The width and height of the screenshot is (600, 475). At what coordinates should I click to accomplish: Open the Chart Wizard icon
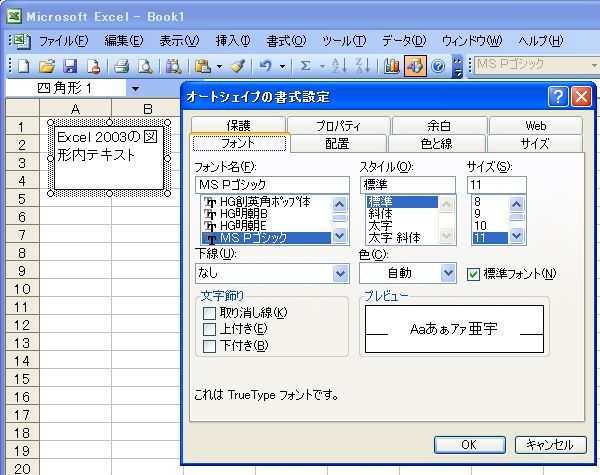pos(391,66)
